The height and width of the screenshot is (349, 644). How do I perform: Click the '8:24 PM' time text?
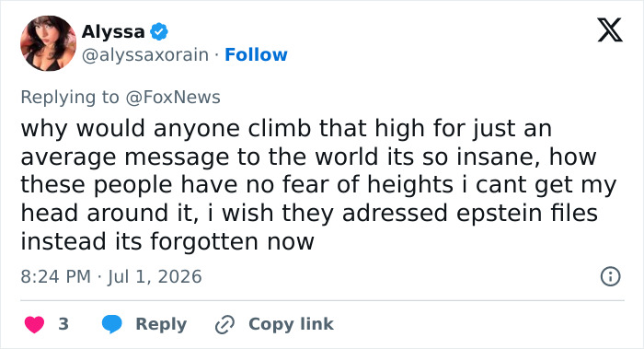click(56, 276)
